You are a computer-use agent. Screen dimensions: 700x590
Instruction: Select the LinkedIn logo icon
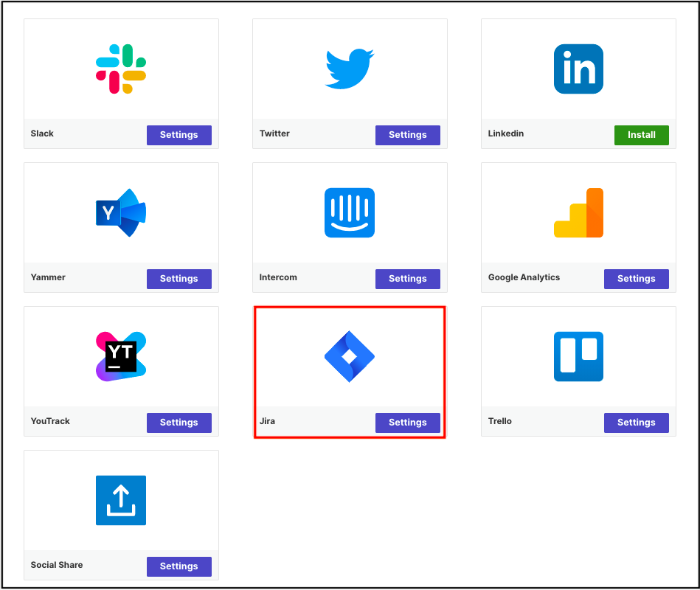[578, 68]
